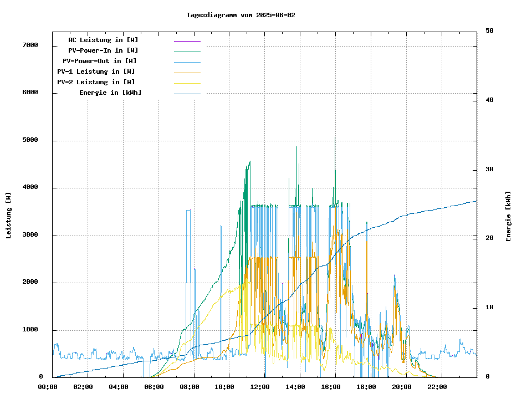
Task: Click the chart title Tagesdiagramm vom 2025-06-02
Action: [241, 15]
